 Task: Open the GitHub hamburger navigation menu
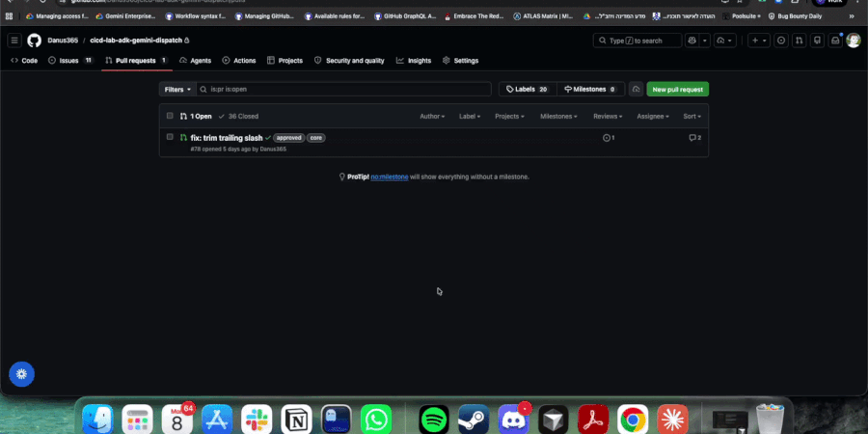[x=14, y=41]
